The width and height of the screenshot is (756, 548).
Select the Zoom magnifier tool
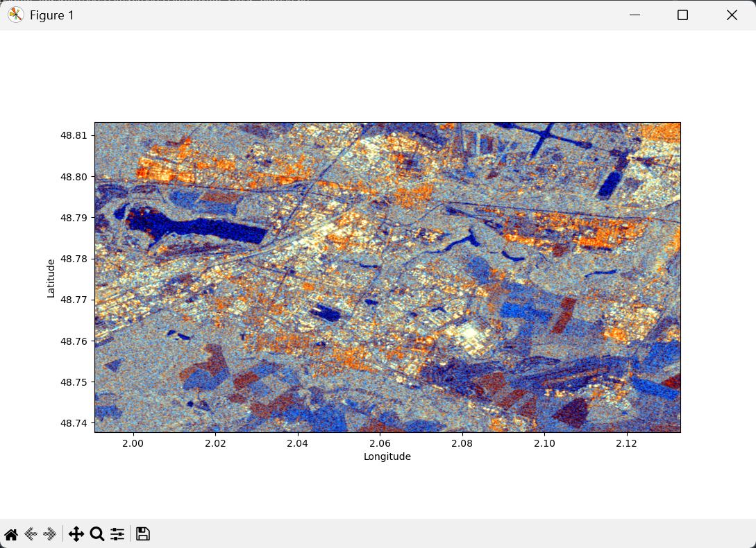[96, 533]
